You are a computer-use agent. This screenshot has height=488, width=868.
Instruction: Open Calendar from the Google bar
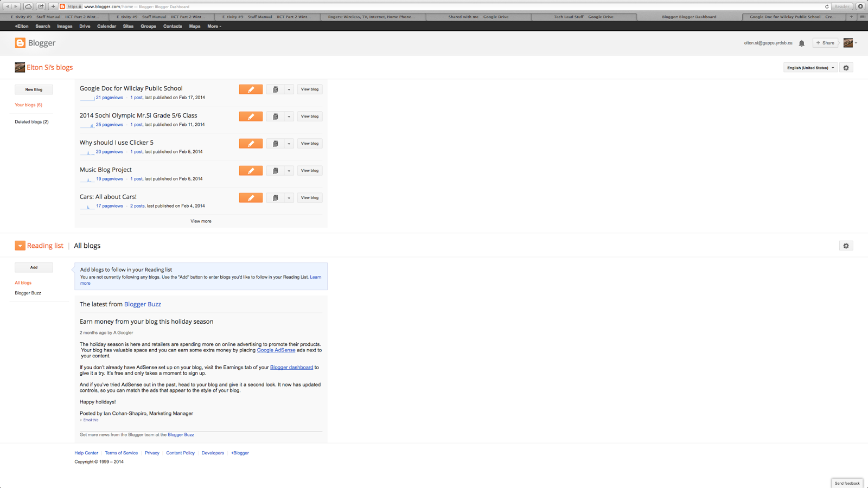click(106, 26)
